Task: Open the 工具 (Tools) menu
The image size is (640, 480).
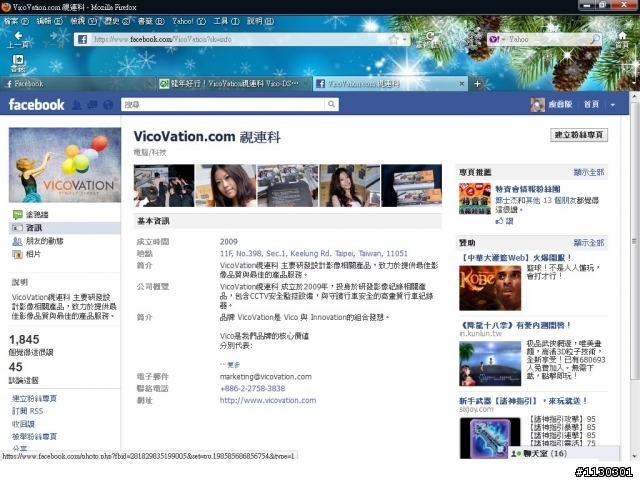Action: tap(227, 21)
